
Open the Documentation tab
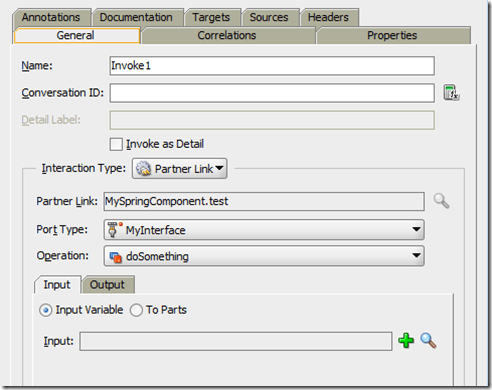[x=137, y=17]
